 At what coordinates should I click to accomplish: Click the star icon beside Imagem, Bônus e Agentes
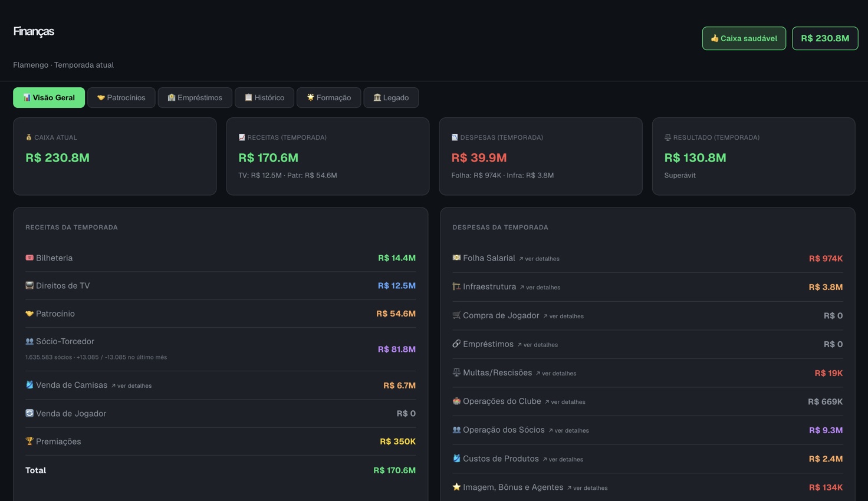click(x=456, y=487)
